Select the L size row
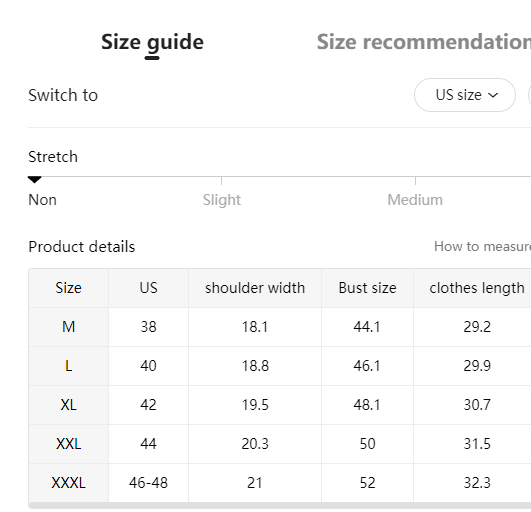The width and height of the screenshot is (531, 512). pyautogui.click(x=280, y=366)
